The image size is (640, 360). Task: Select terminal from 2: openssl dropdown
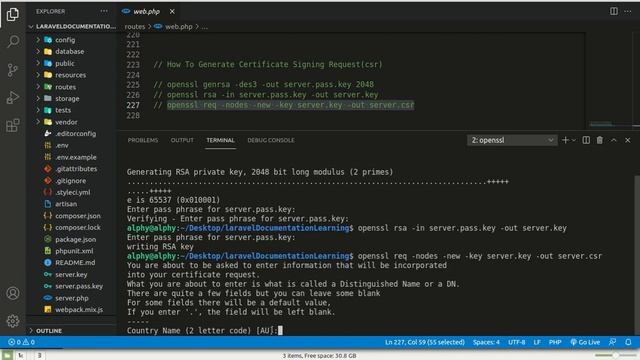512,140
